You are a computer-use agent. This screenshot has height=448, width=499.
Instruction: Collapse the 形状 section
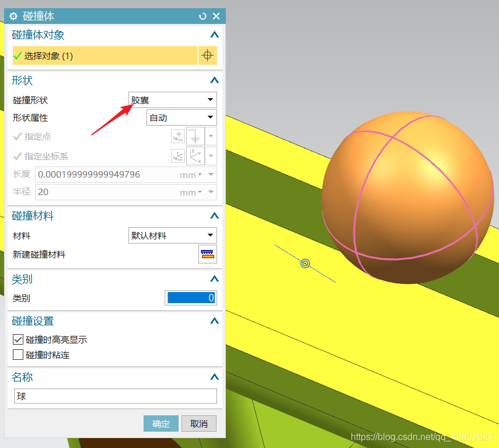(x=214, y=80)
